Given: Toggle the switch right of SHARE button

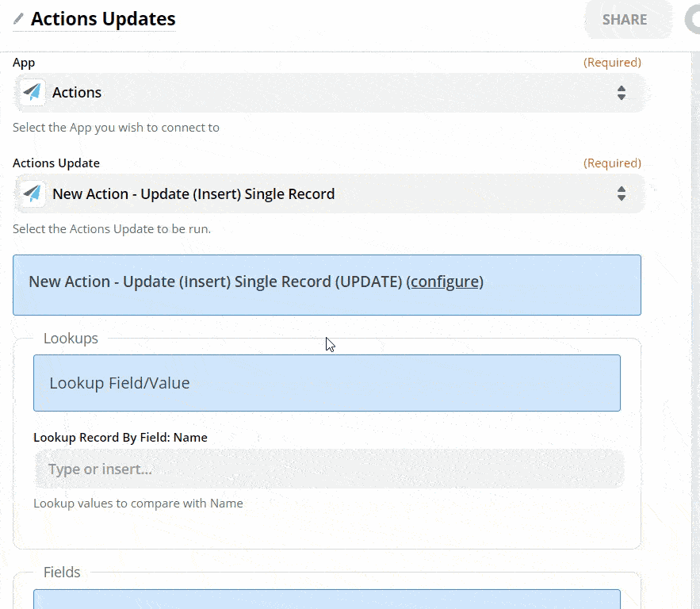Looking at the screenshot, I should click(693, 20).
